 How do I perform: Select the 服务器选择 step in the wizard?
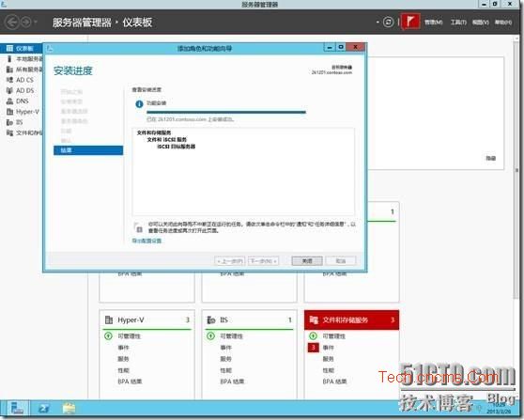pyautogui.click(x=74, y=111)
